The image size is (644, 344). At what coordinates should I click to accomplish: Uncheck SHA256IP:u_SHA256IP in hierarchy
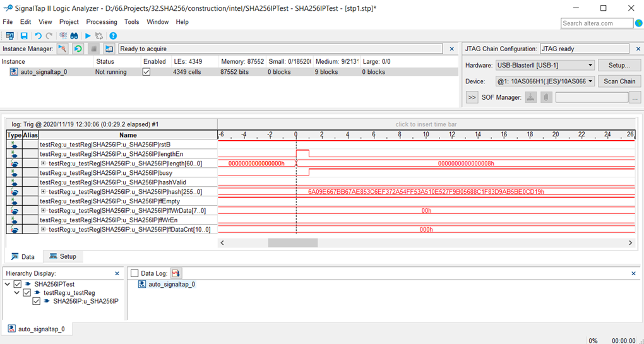(37, 301)
